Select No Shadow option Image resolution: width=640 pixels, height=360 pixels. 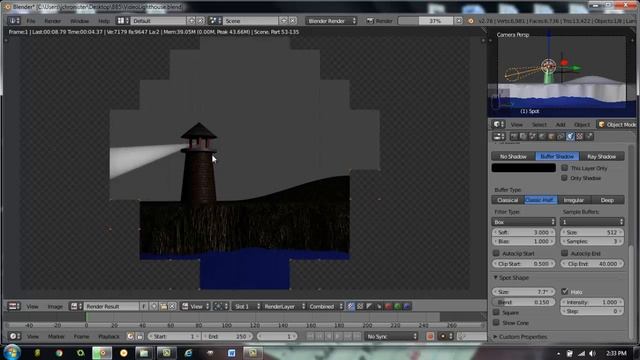[x=513, y=156]
